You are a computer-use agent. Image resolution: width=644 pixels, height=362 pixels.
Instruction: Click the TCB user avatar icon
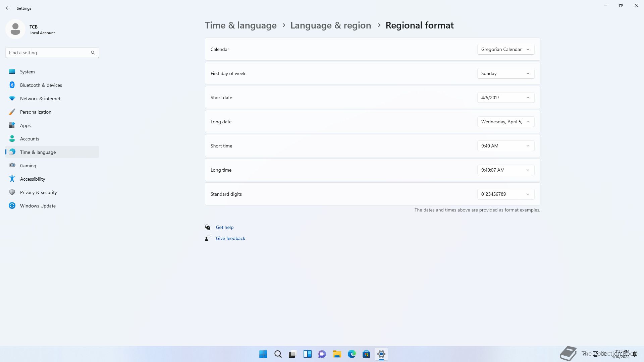[x=15, y=29]
